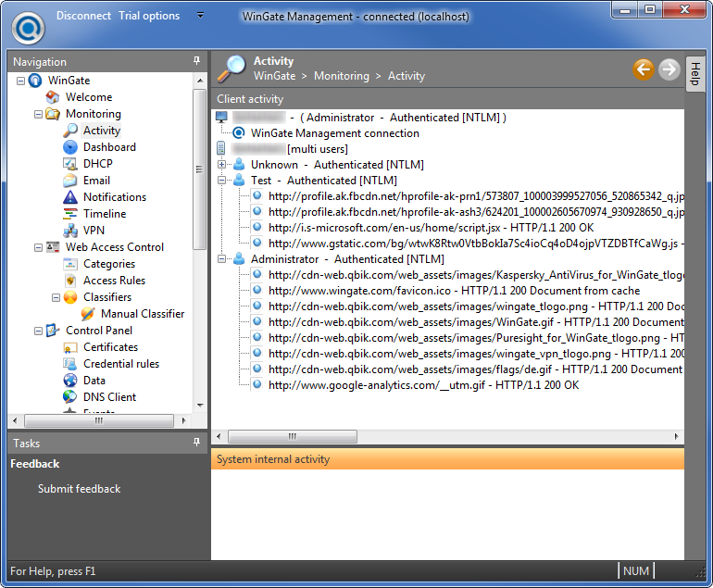Open the Certificates icon
This screenshot has width=713, height=588.
coord(70,347)
